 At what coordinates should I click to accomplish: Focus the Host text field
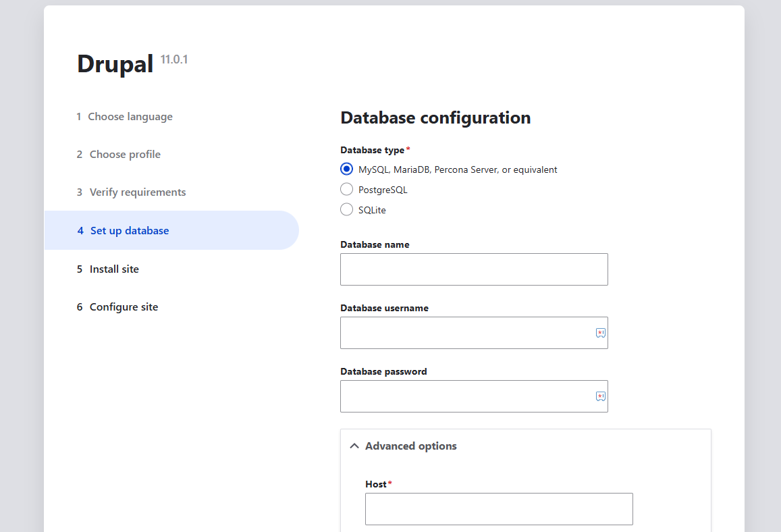click(x=498, y=509)
